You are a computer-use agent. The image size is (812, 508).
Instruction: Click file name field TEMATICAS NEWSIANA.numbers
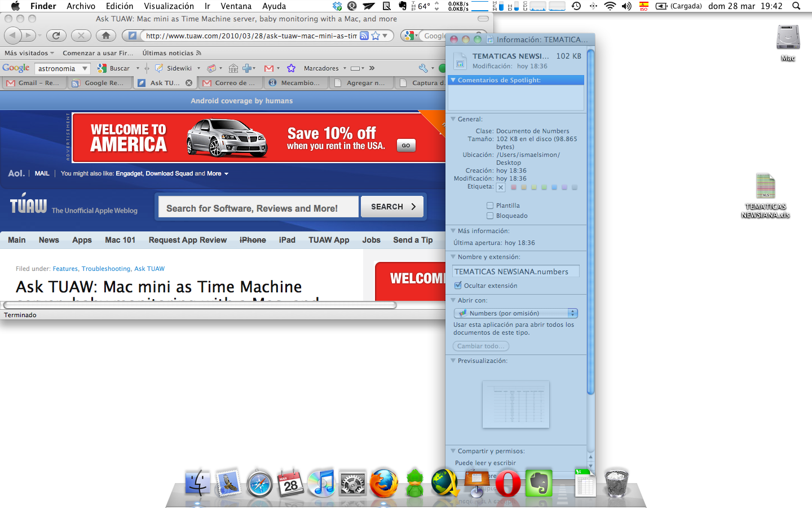point(516,271)
